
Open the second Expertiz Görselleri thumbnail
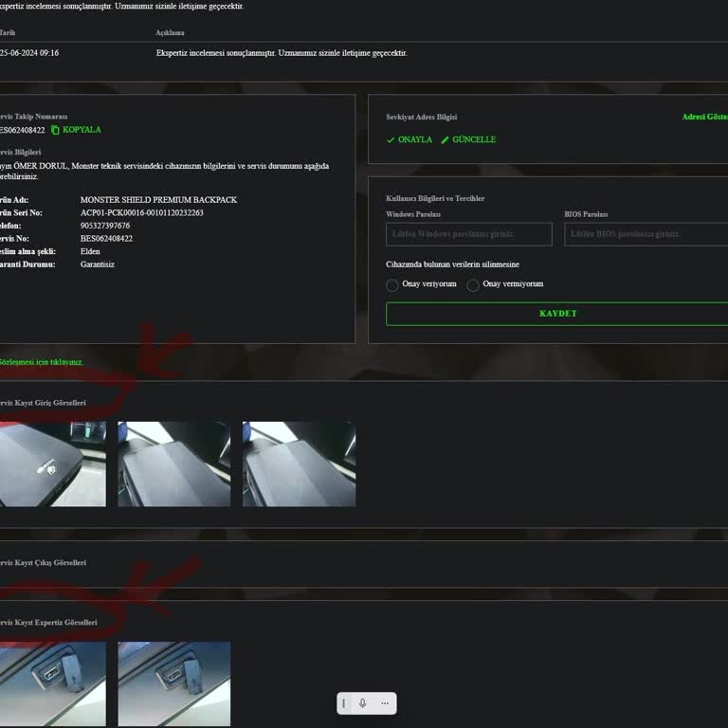pos(173,683)
